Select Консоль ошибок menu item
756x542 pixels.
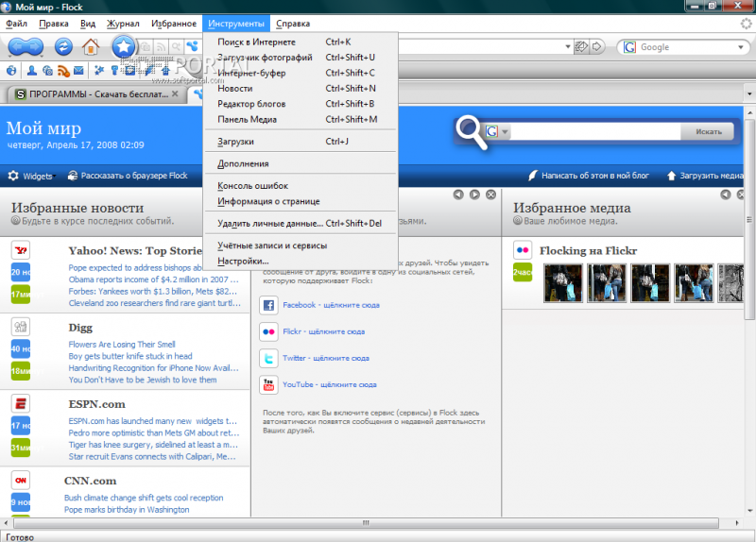(x=301, y=185)
